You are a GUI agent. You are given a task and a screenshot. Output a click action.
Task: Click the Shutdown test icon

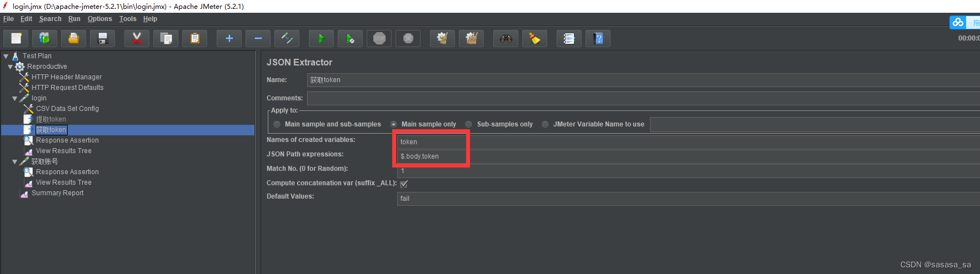point(408,38)
